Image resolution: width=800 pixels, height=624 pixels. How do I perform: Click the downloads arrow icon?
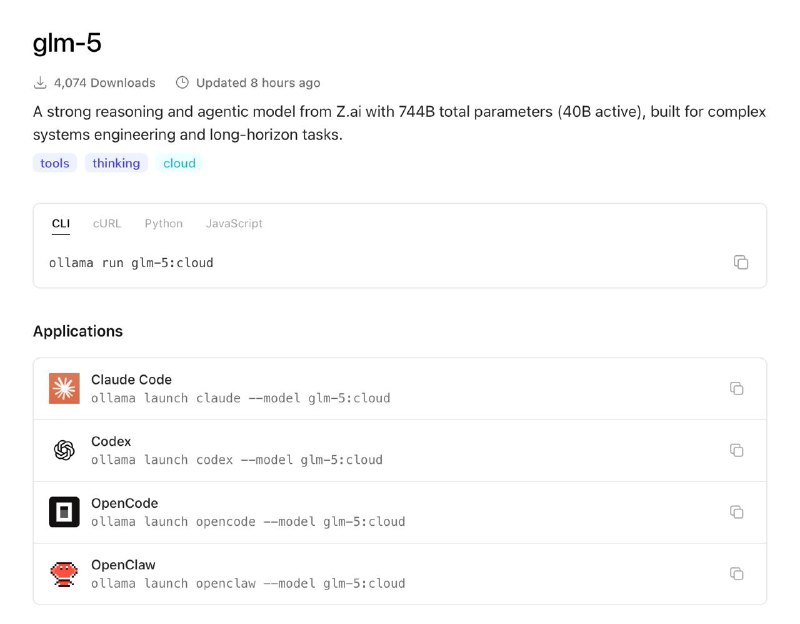click(40, 83)
